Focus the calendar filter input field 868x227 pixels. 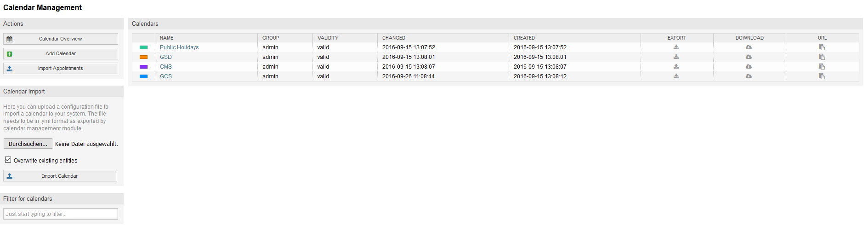click(x=61, y=214)
